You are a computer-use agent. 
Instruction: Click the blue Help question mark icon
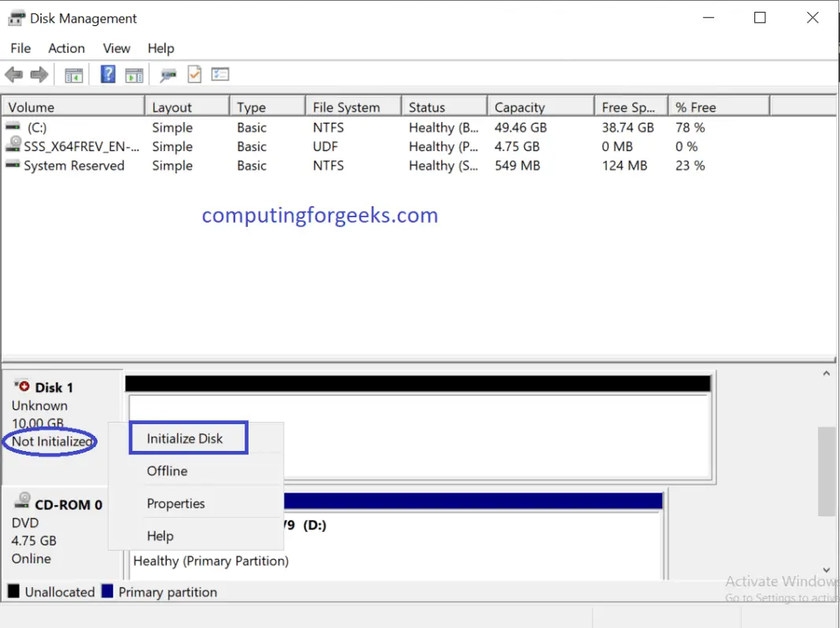tap(109, 75)
